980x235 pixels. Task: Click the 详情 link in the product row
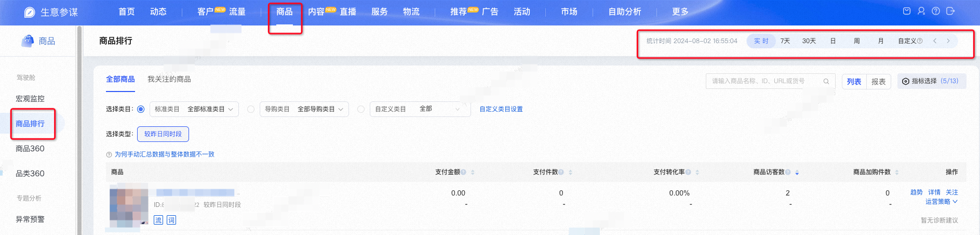[x=934, y=192]
